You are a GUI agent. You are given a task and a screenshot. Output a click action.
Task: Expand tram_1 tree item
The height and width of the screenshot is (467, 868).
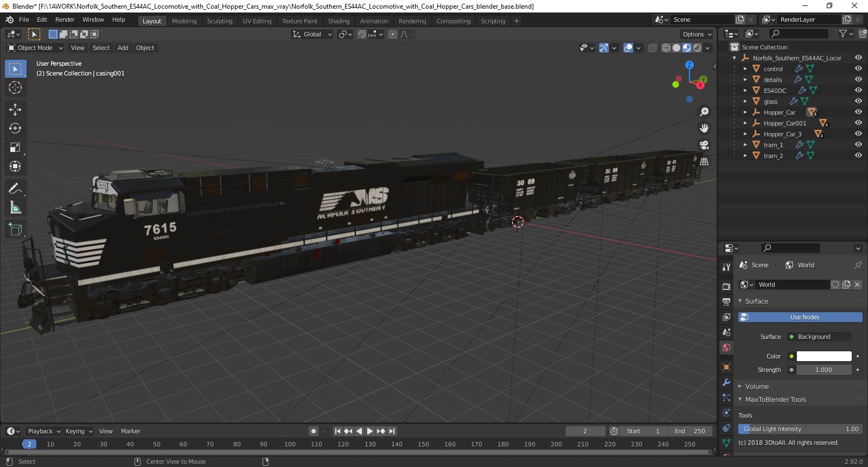tap(745, 145)
